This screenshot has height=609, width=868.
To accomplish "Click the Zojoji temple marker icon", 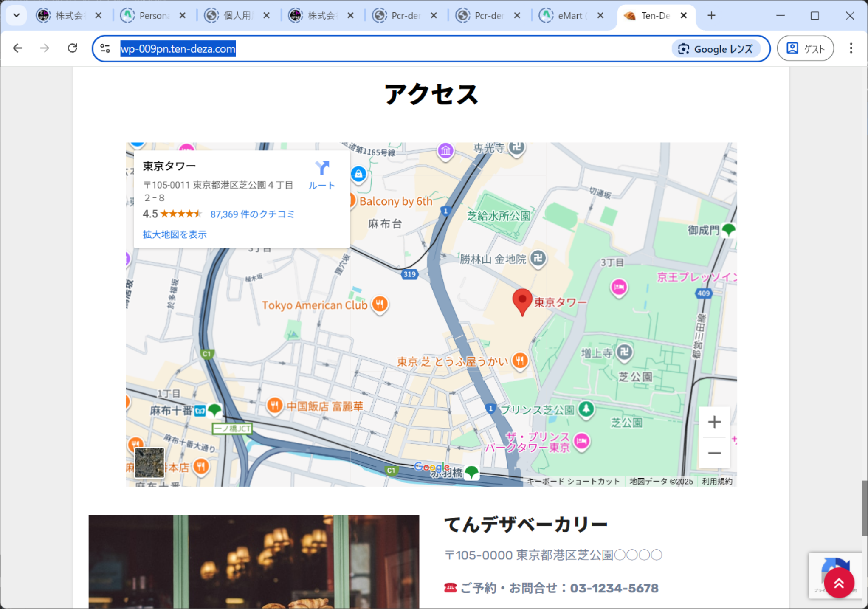I will point(624,352).
